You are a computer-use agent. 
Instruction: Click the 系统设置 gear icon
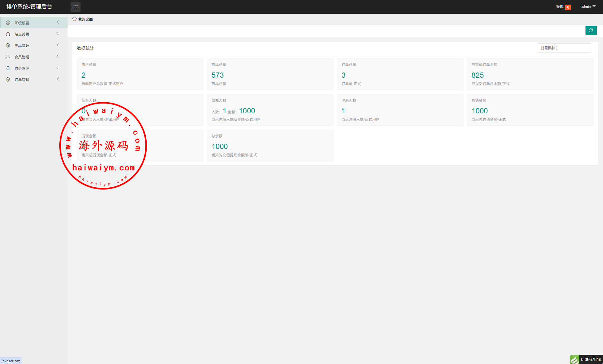(x=8, y=23)
